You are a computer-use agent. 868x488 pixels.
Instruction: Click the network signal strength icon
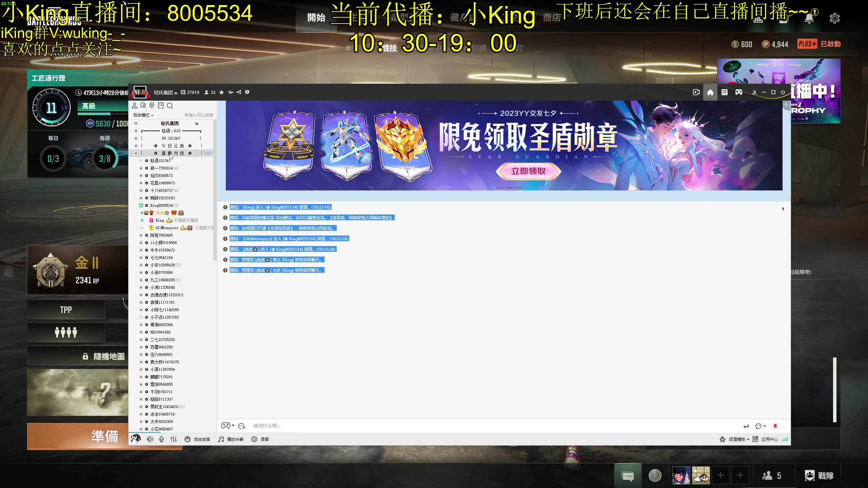pyautogui.click(x=785, y=439)
